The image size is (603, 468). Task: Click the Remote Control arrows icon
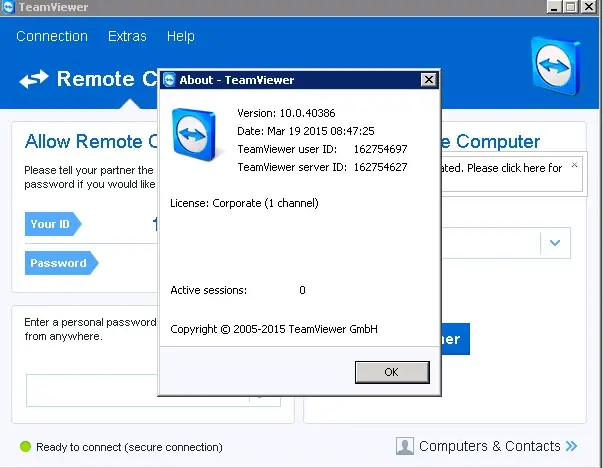click(x=34, y=79)
